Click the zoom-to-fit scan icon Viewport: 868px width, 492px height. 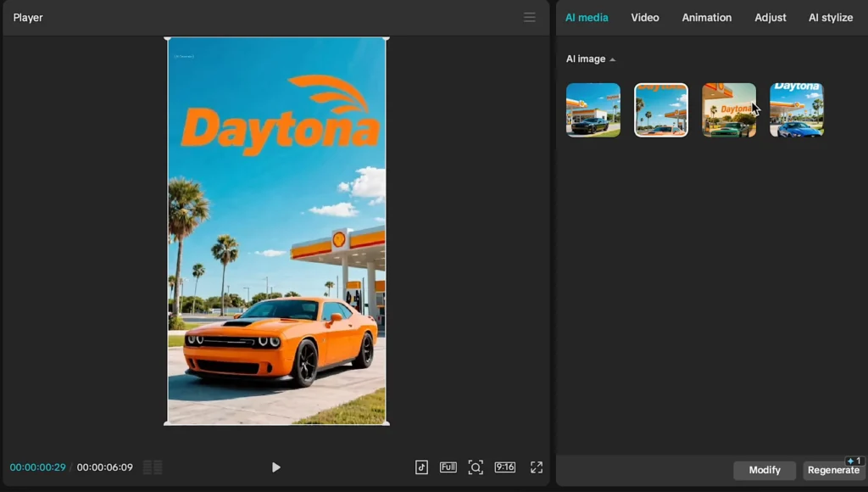point(475,467)
